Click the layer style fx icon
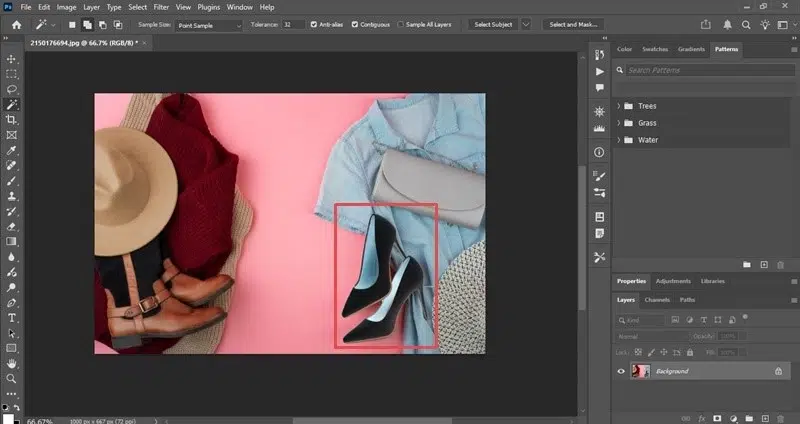 point(702,418)
